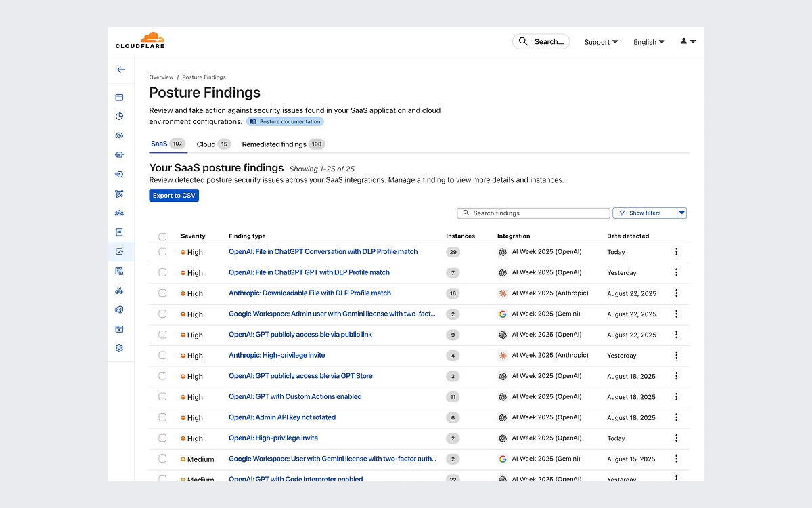Go to the Overview breadcrumb
812x508 pixels.
[161, 77]
